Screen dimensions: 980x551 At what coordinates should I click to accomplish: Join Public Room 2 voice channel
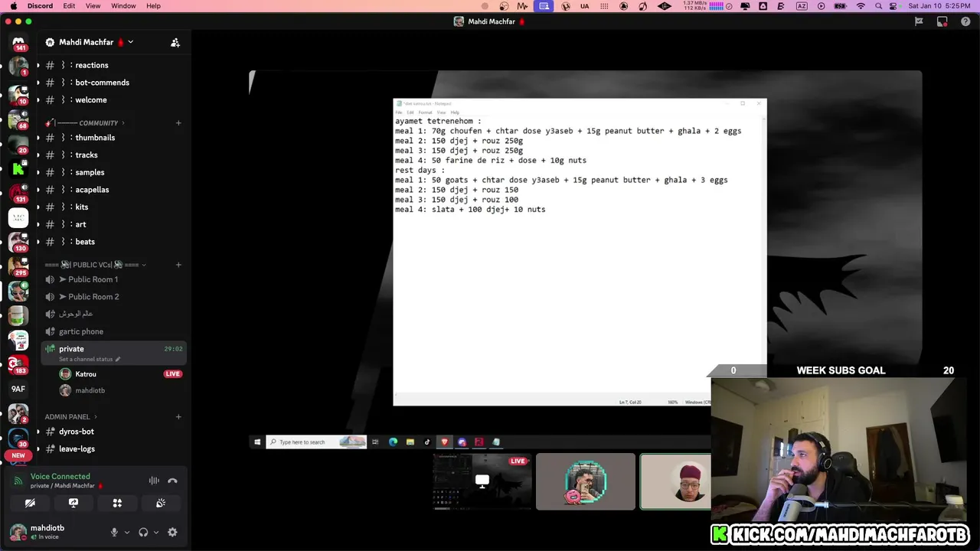(113, 297)
